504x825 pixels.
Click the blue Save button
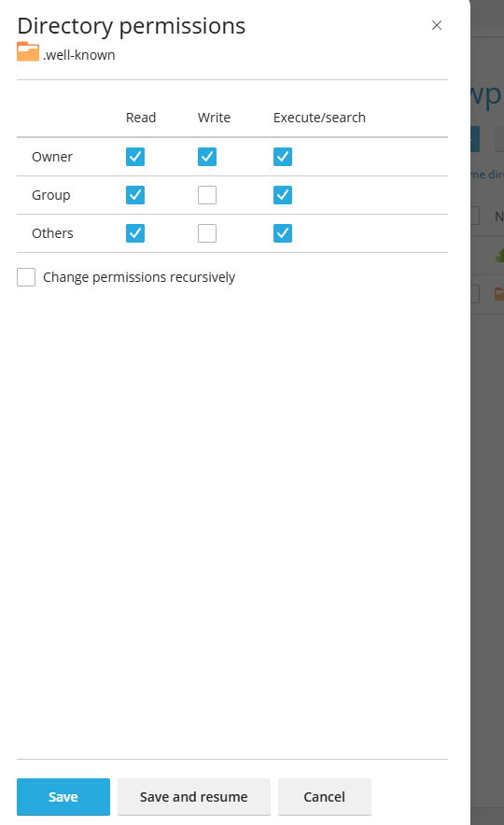click(63, 797)
